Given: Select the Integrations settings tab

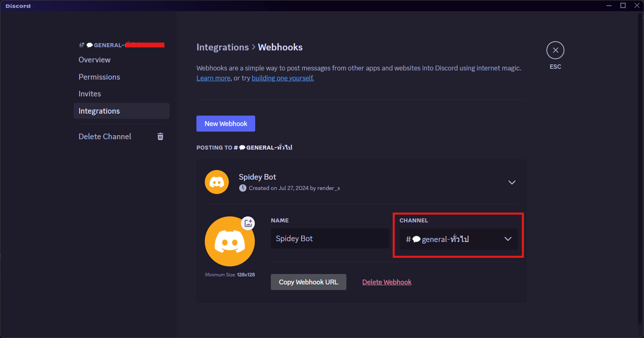Looking at the screenshot, I should click(122, 111).
